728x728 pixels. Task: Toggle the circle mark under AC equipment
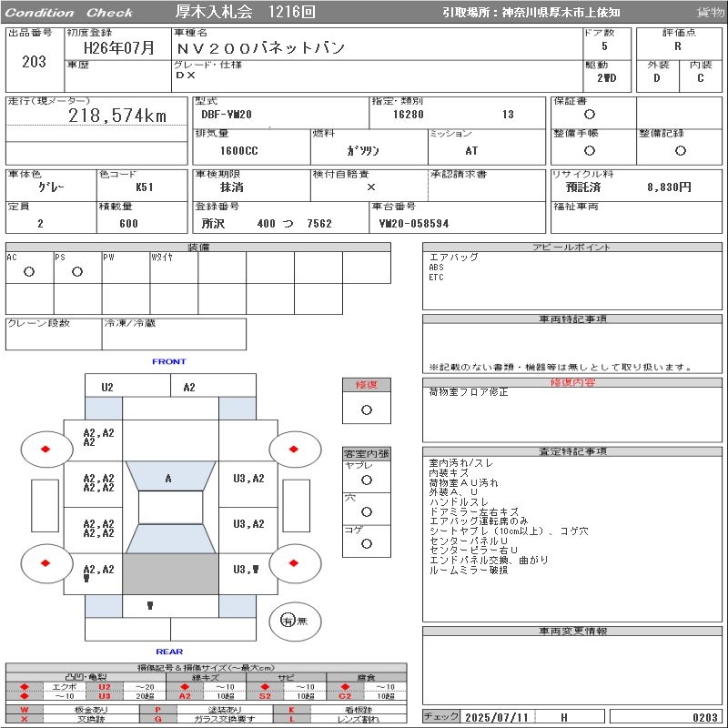tap(29, 272)
